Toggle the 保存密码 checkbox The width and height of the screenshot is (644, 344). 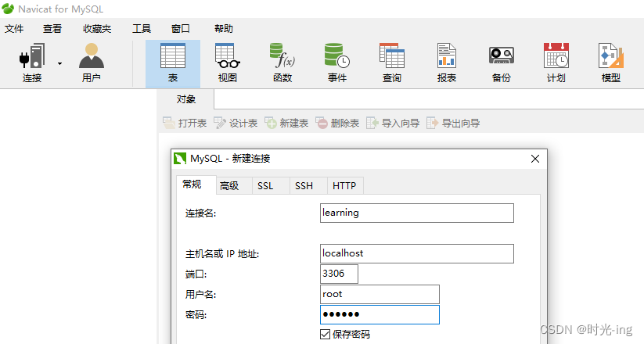pos(326,334)
